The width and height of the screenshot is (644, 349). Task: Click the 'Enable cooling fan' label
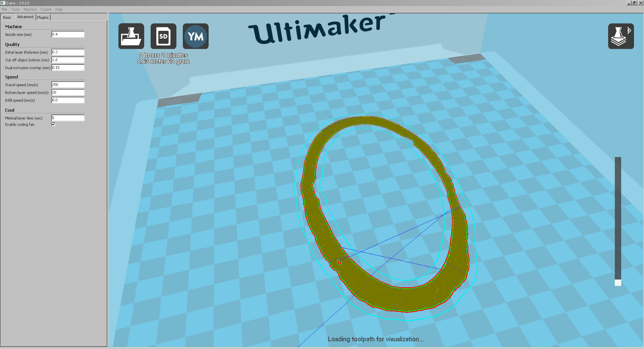coord(20,125)
